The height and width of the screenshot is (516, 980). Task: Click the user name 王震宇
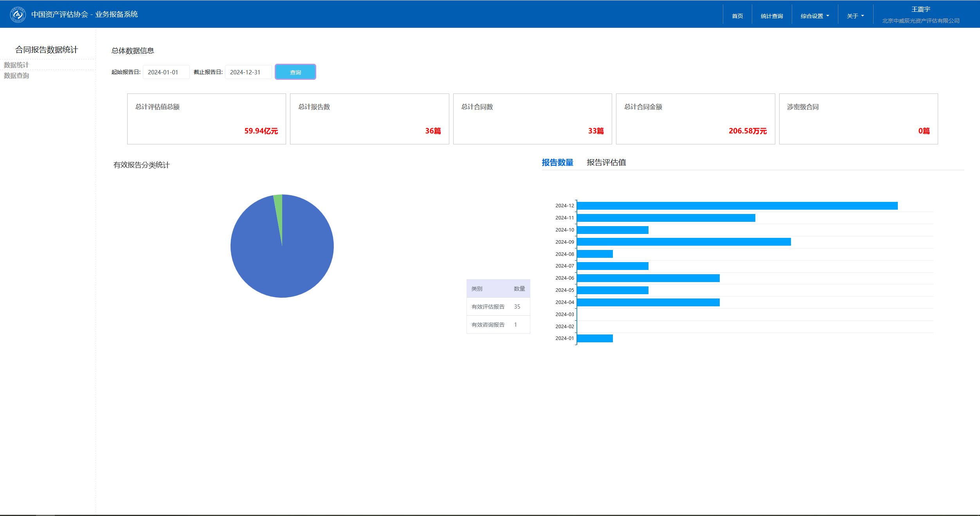(x=921, y=9)
